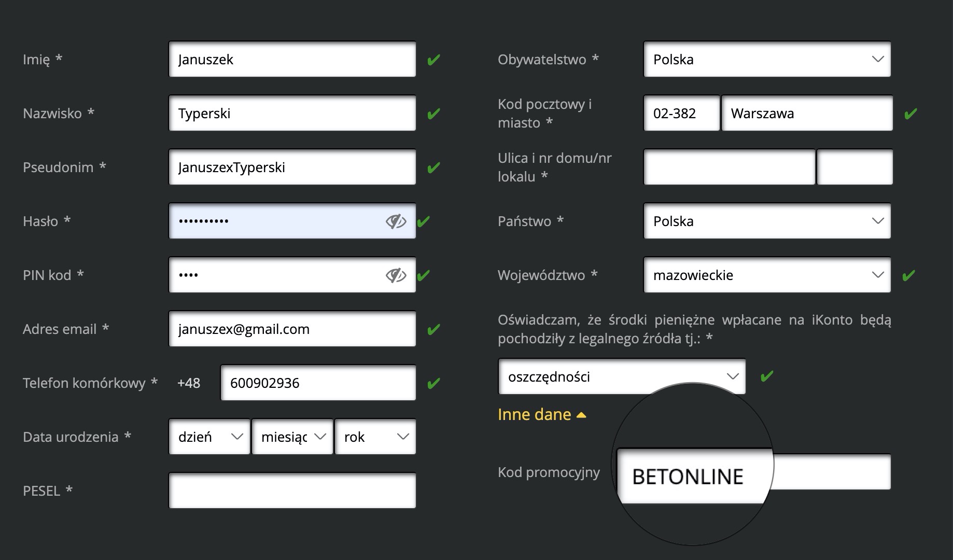953x560 pixels.
Task: Open the Województwo dropdown
Action: coord(767,275)
